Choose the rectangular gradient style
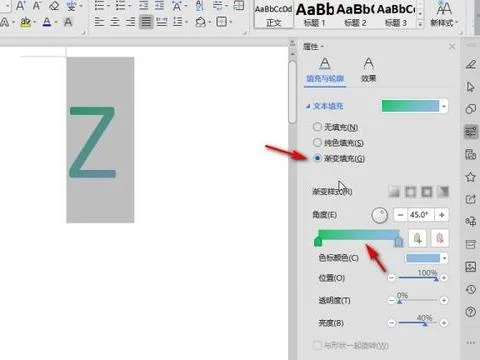 [427, 192]
